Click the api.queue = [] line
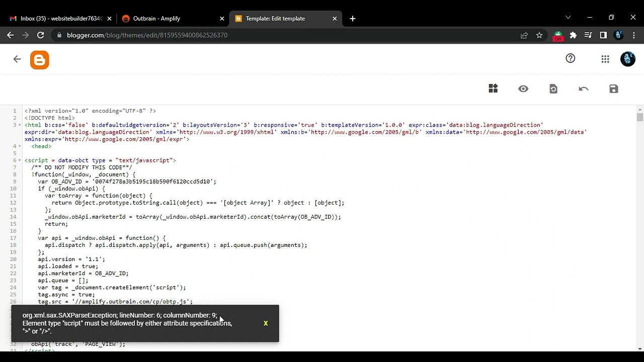Screen dimensions: 644x362 pyautogui.click(x=63, y=281)
